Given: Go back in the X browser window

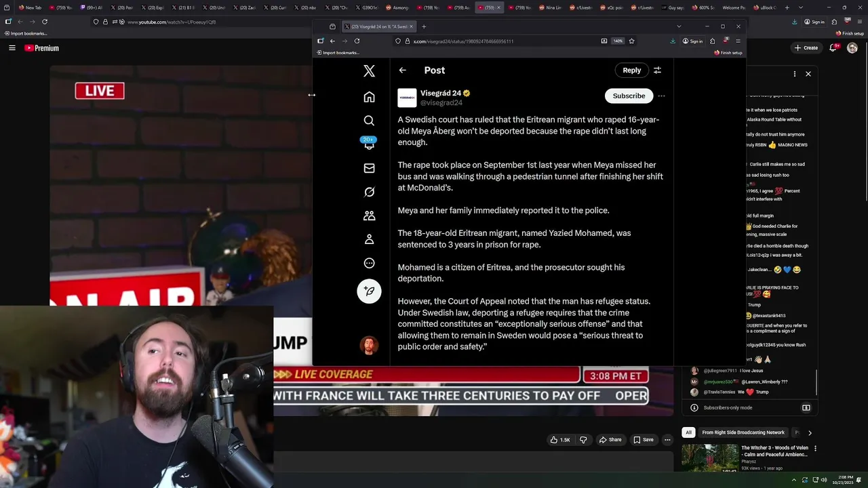Looking at the screenshot, I should 332,41.
